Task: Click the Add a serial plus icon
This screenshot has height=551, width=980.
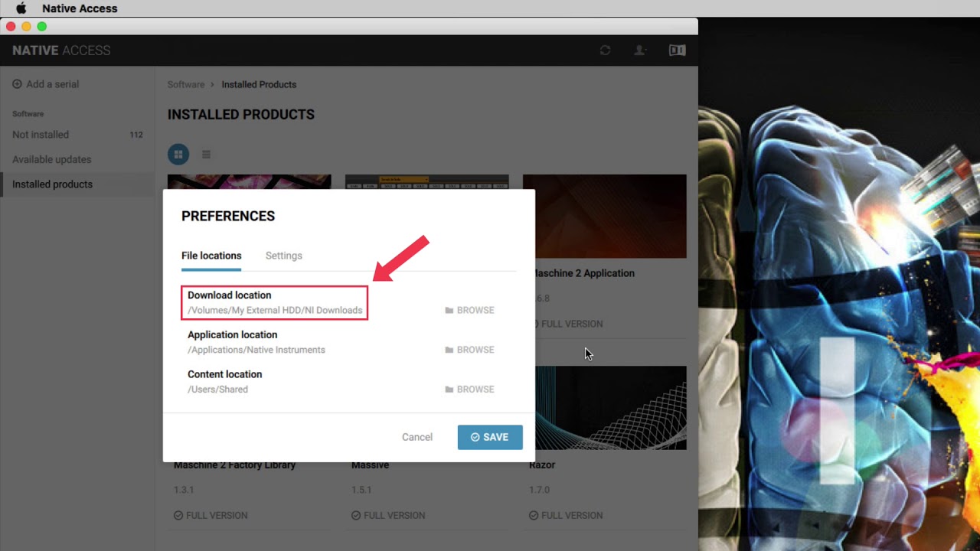Action: (17, 84)
